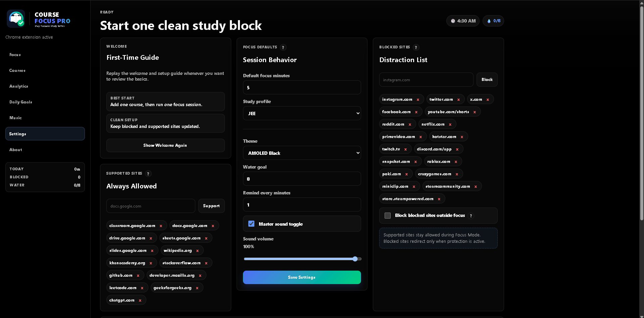Remove hotstar.com from blocked sites
Image resolution: width=644 pixels, height=318 pixels.
pos(462,137)
